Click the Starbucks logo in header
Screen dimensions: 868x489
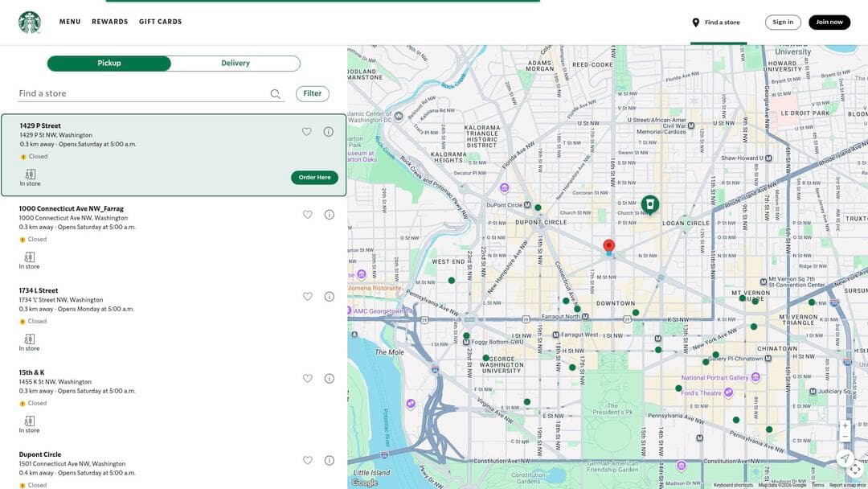30,23
